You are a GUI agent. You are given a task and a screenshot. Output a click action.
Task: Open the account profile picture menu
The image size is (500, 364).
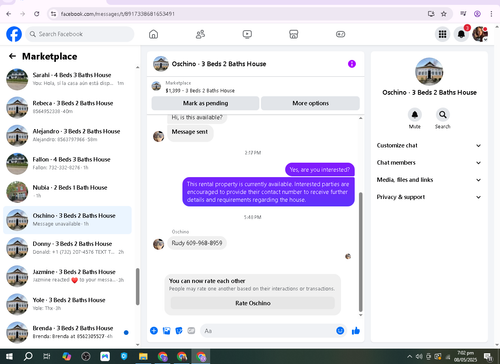pyautogui.click(x=480, y=34)
